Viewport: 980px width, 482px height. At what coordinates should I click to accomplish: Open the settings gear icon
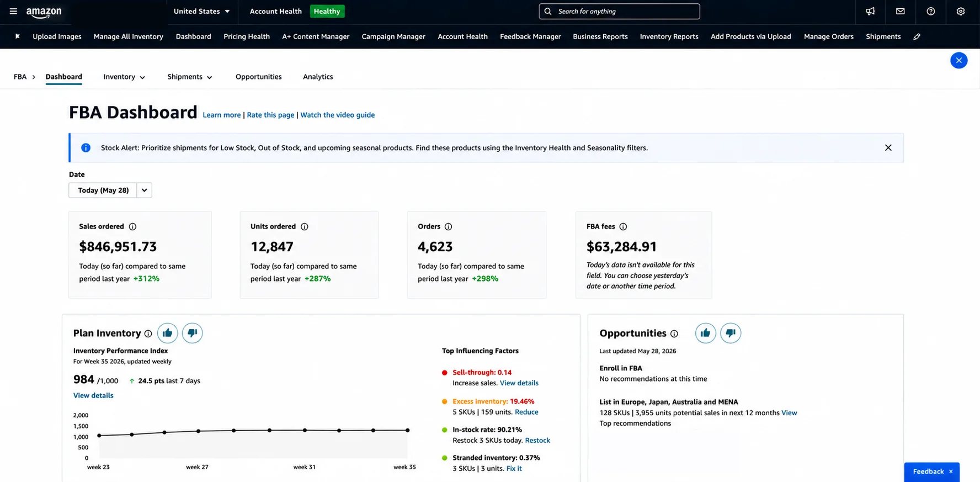click(x=961, y=11)
